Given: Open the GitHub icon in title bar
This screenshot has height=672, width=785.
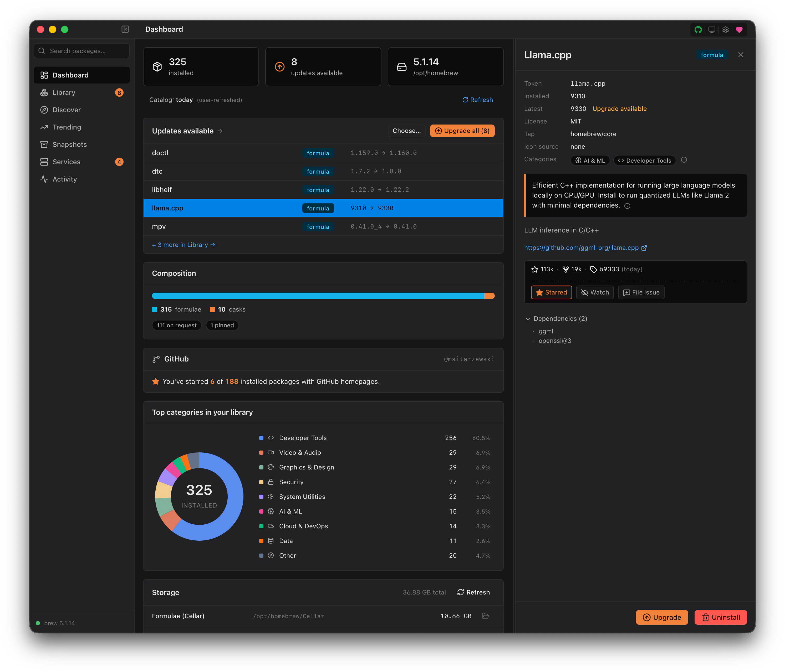Looking at the screenshot, I should click(x=698, y=29).
